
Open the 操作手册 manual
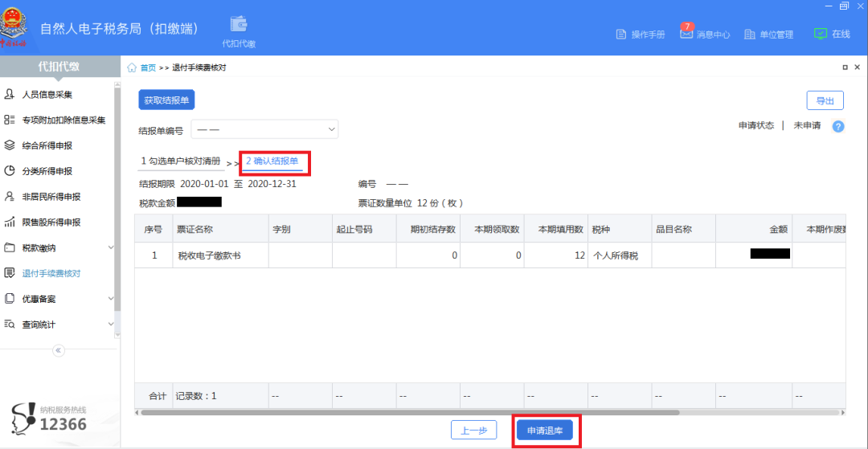[640, 35]
